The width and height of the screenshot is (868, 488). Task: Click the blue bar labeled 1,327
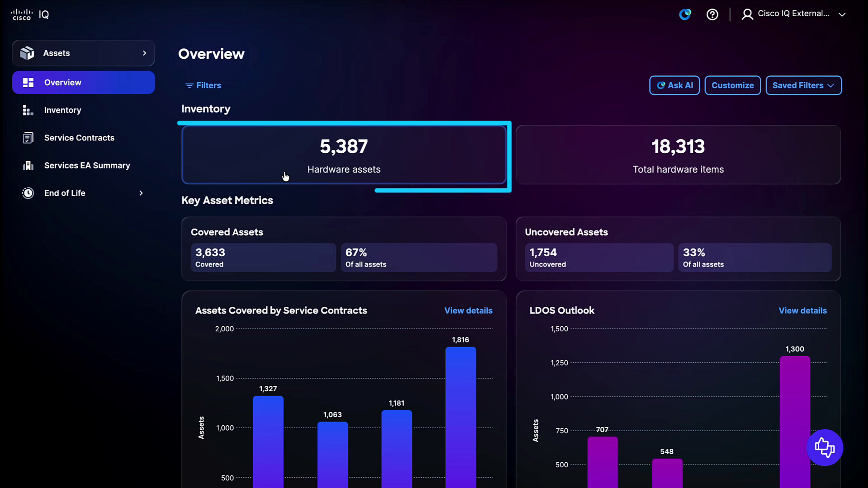tap(268, 441)
